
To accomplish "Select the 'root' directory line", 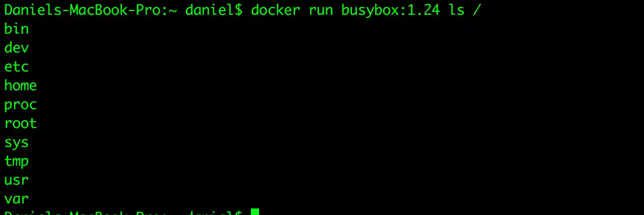I will coord(21,123).
